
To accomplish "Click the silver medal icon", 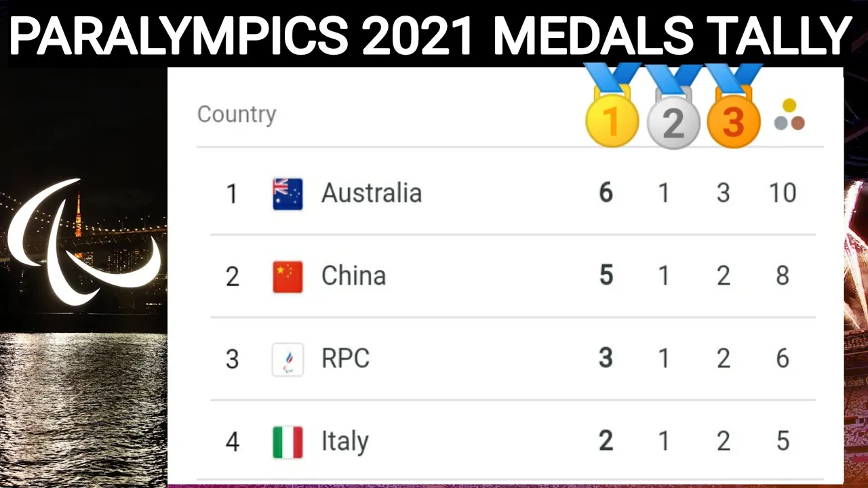I will [673, 106].
